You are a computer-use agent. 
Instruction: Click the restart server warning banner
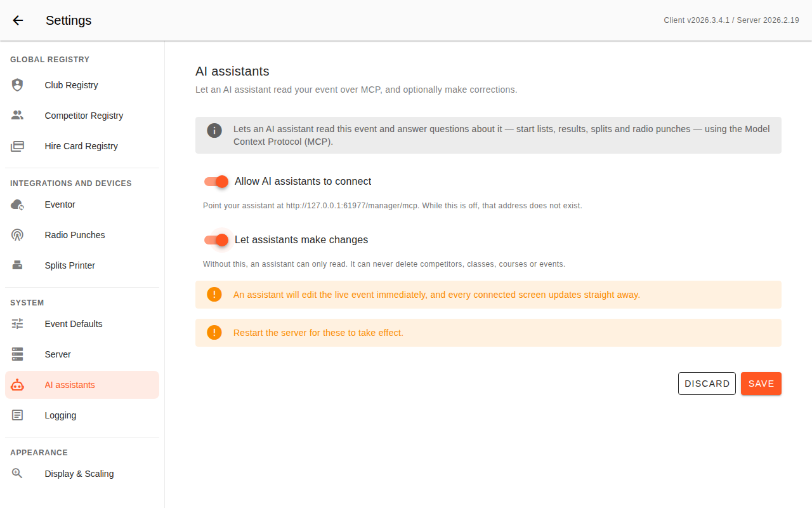point(488,333)
